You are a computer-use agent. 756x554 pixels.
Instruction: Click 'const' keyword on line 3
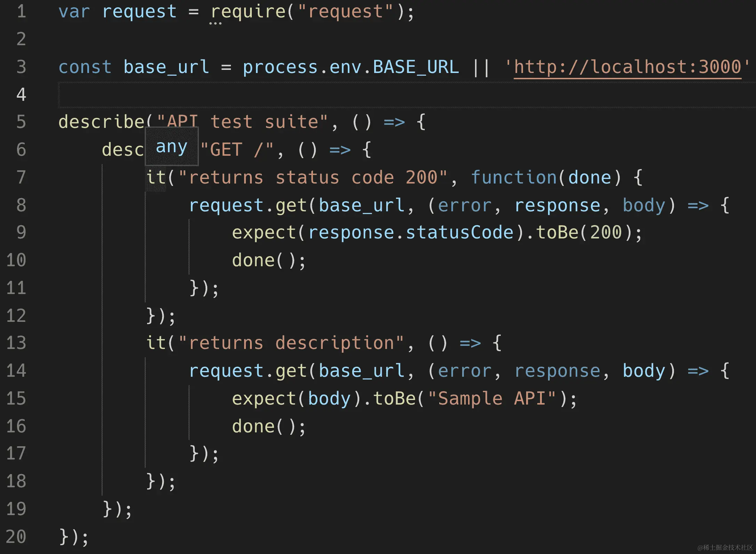click(85, 67)
